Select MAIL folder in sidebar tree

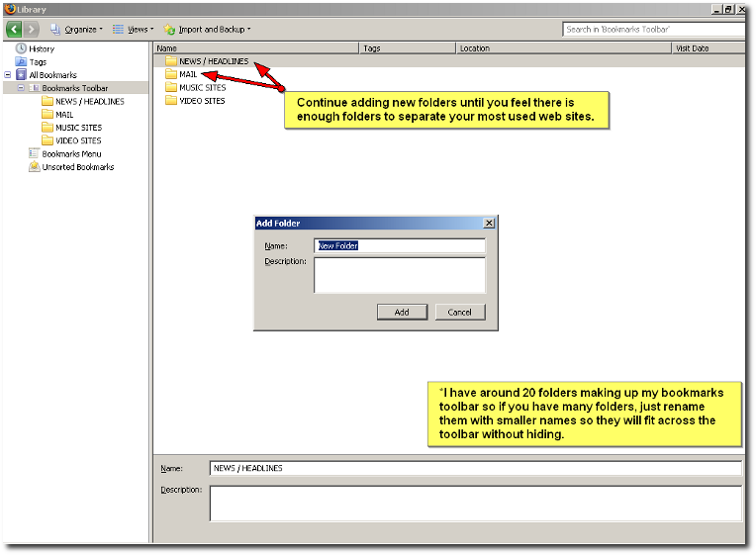coord(64,115)
